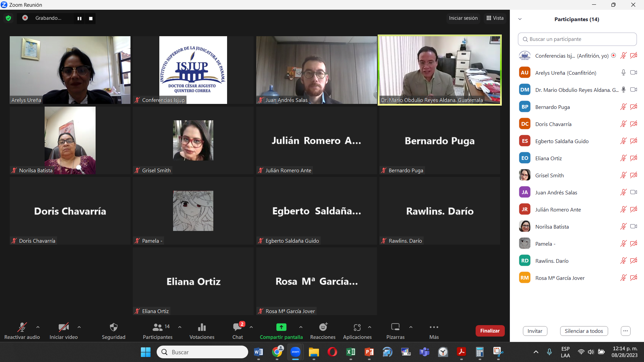Open Reacciones emoji menu

(323, 331)
